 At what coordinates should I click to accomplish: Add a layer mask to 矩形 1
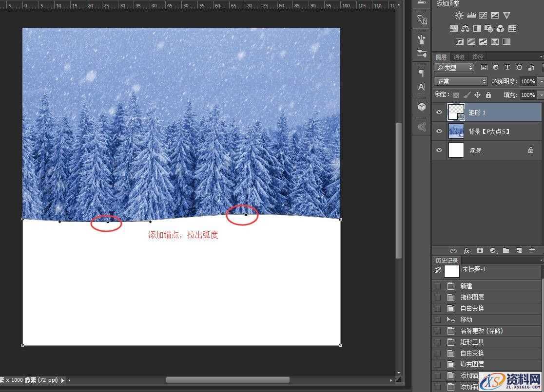(x=480, y=250)
